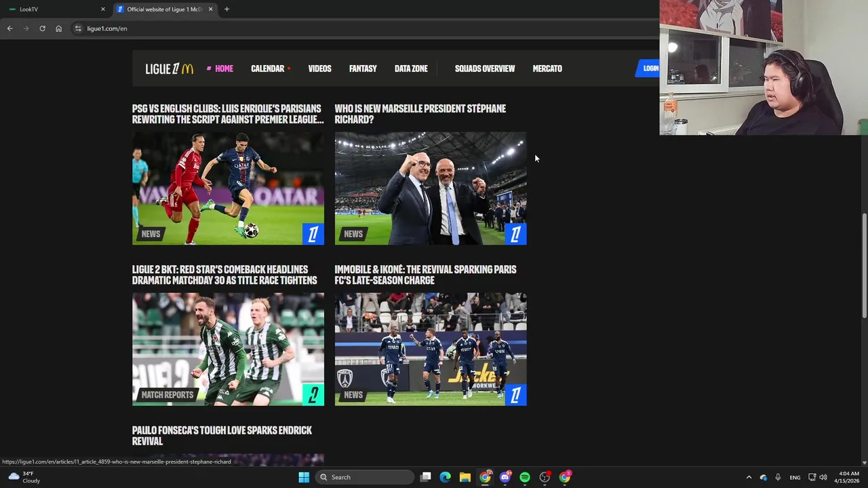Click the OneDrive cloud icon in system tray
Image resolution: width=868 pixels, height=488 pixels.
coord(764,477)
